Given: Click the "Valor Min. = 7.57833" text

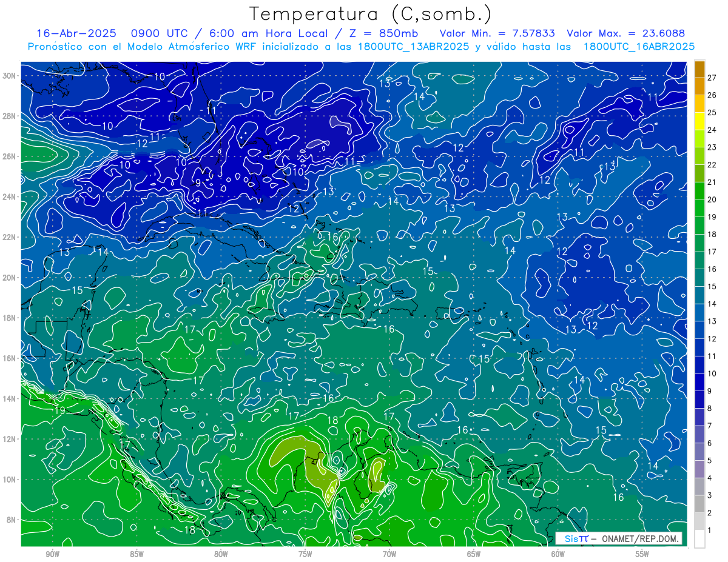Looking at the screenshot, I should [x=497, y=33].
